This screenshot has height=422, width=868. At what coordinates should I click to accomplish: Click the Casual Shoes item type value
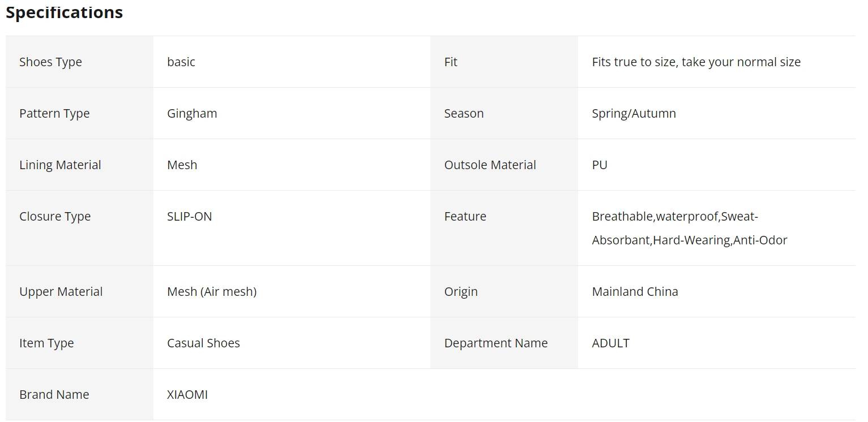point(203,343)
